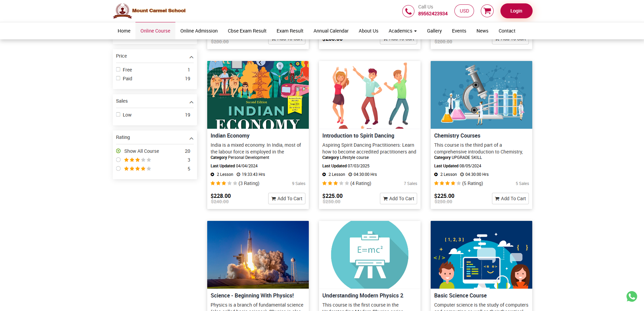Click the USD currency button

click(464, 11)
